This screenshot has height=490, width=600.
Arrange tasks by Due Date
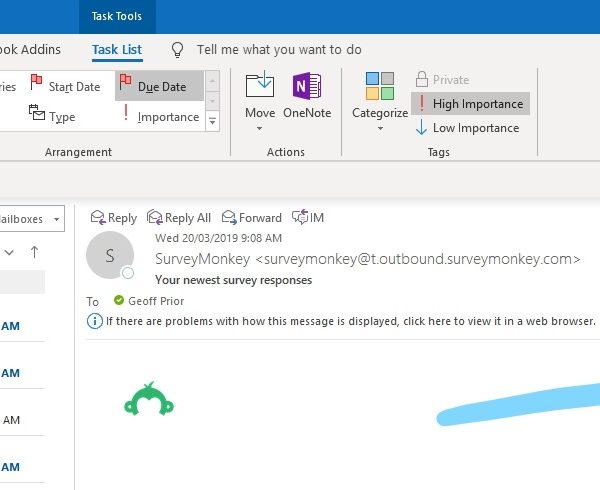coord(159,86)
